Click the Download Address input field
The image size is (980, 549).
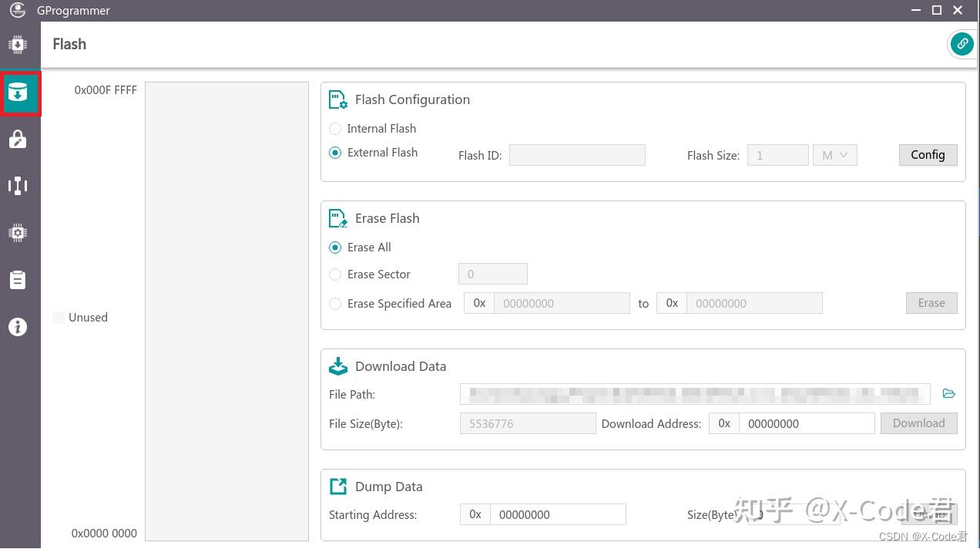pyautogui.click(x=806, y=423)
